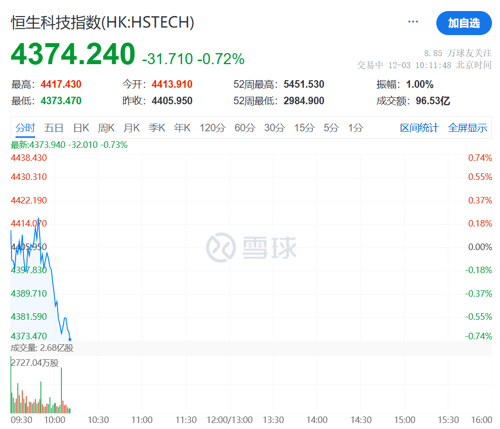Open the 月K chart tab

(x=131, y=128)
